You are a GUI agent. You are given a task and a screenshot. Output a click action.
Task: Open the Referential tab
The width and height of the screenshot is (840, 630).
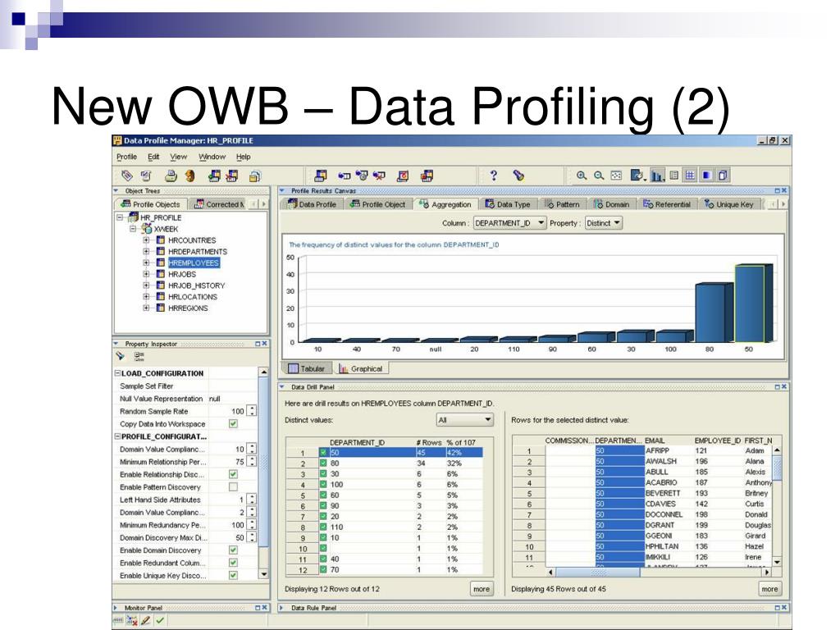667,204
